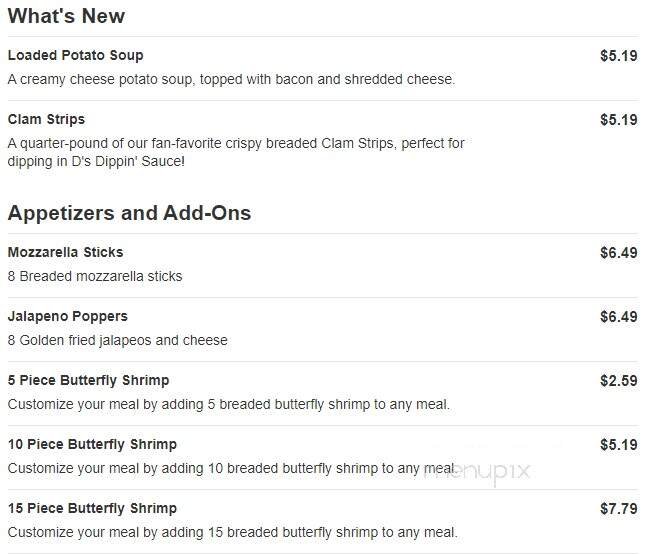
Task: Click the 8 Breaded mozzarella sticks description
Action: tap(95, 277)
